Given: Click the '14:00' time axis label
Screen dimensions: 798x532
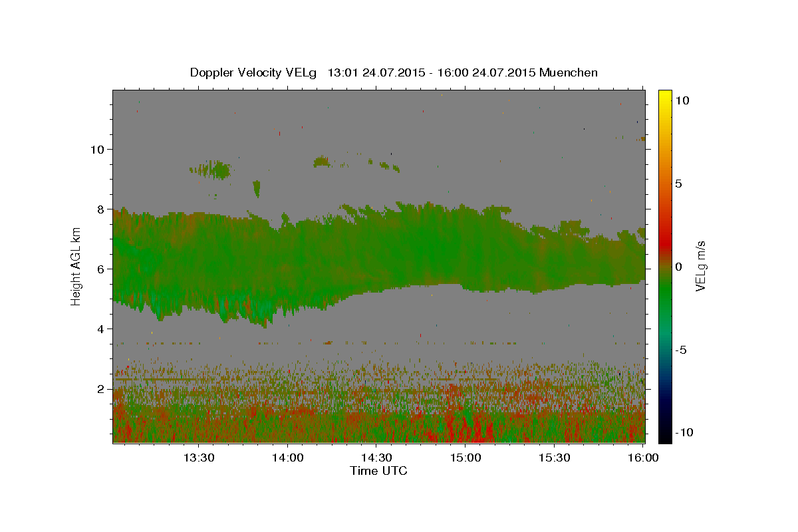Looking at the screenshot, I should point(287,458).
